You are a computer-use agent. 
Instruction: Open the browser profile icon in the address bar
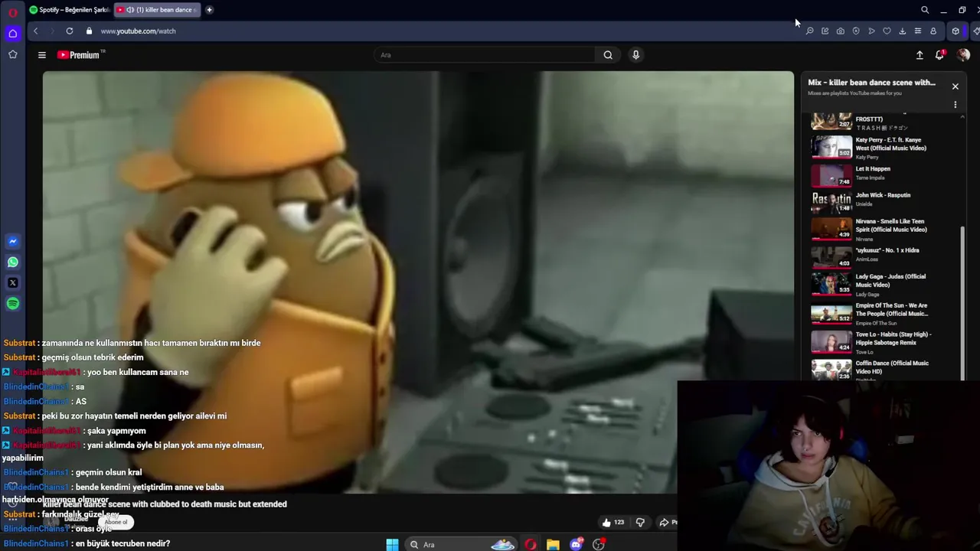[x=933, y=31]
